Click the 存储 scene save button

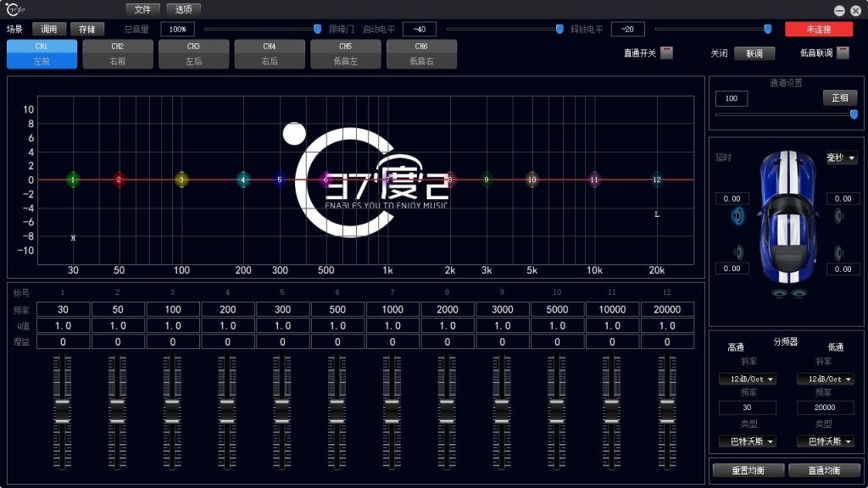(x=87, y=29)
